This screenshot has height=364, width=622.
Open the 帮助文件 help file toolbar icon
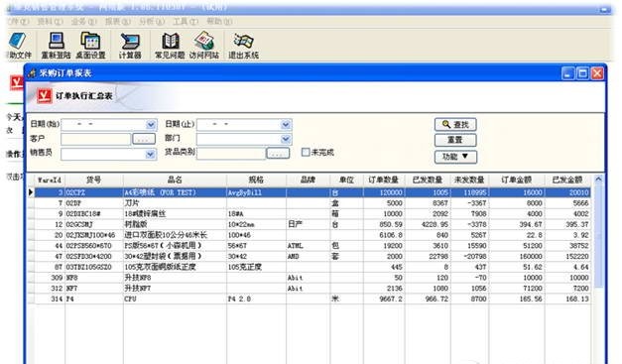[18, 46]
